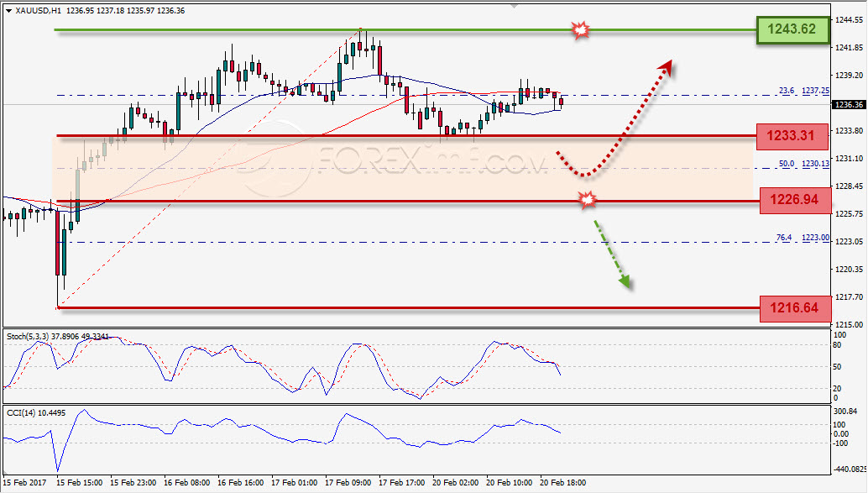Click the 1217.70 price scale value
The height and width of the screenshot is (493, 868).
pyautogui.click(x=850, y=297)
